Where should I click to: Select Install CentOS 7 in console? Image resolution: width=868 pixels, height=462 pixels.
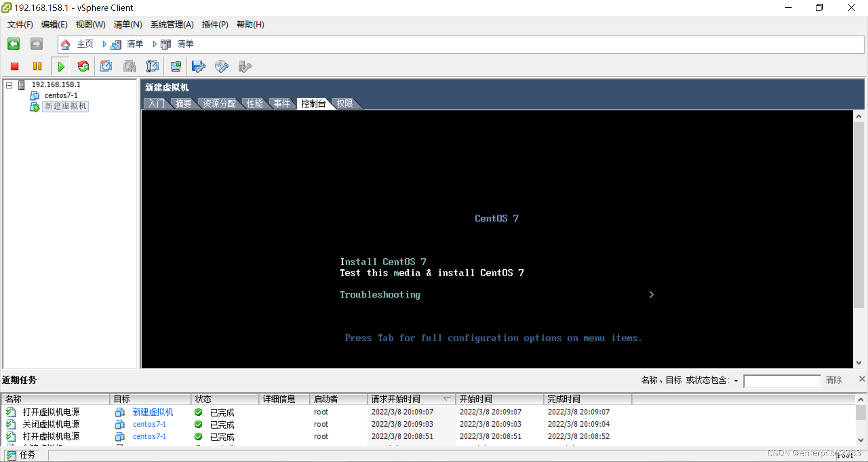[383, 262]
